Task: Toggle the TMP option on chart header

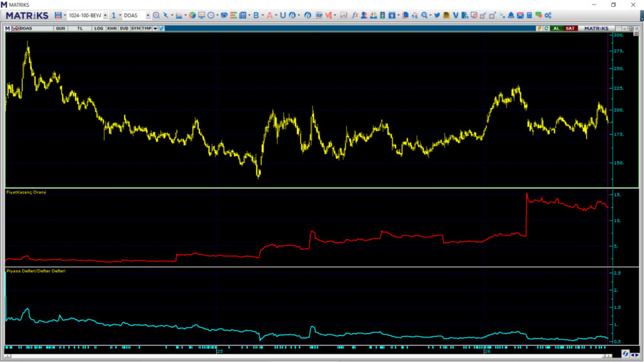Action: [x=147, y=28]
